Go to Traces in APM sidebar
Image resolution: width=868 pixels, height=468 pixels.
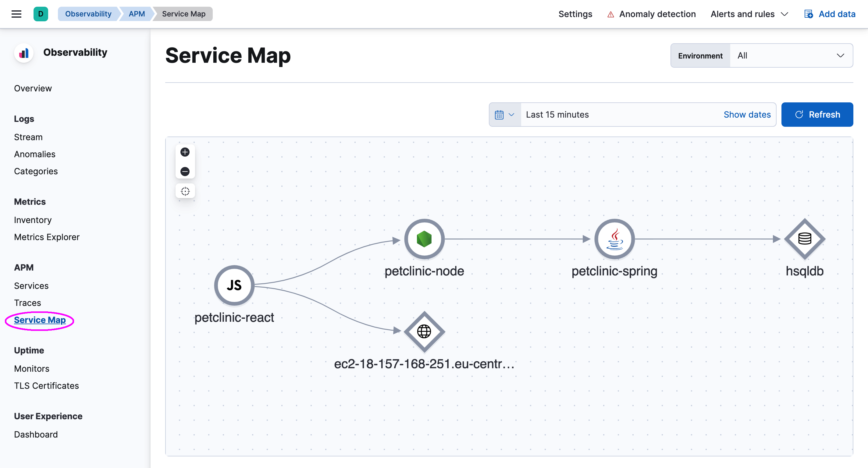27,303
